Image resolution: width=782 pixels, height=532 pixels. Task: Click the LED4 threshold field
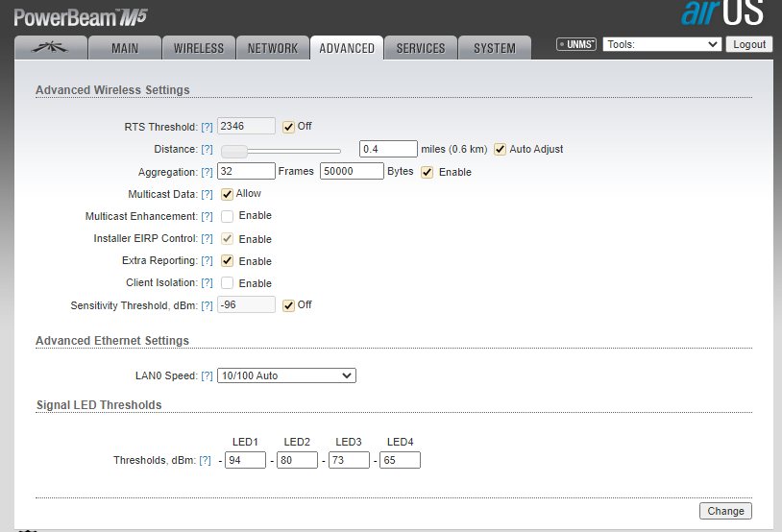tap(400, 460)
